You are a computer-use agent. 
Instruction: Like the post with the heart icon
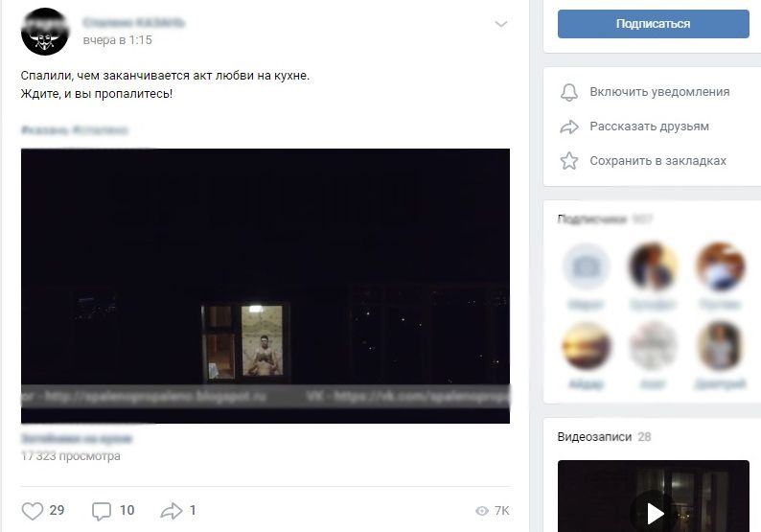33,511
